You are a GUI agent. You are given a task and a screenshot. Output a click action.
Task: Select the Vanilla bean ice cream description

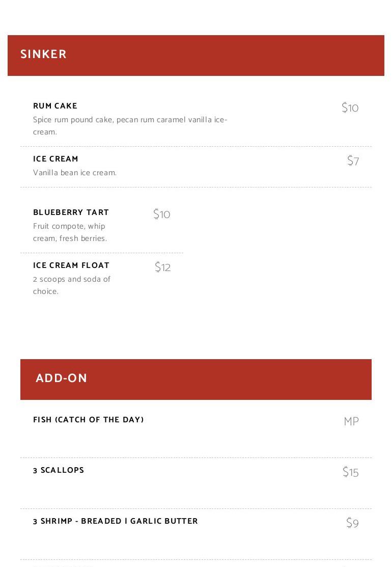tap(75, 173)
